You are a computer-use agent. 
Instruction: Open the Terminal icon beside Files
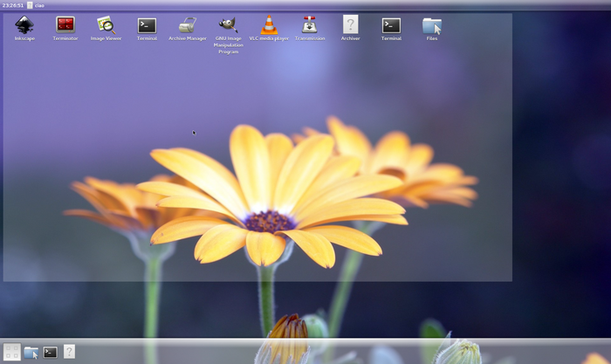[x=391, y=25]
